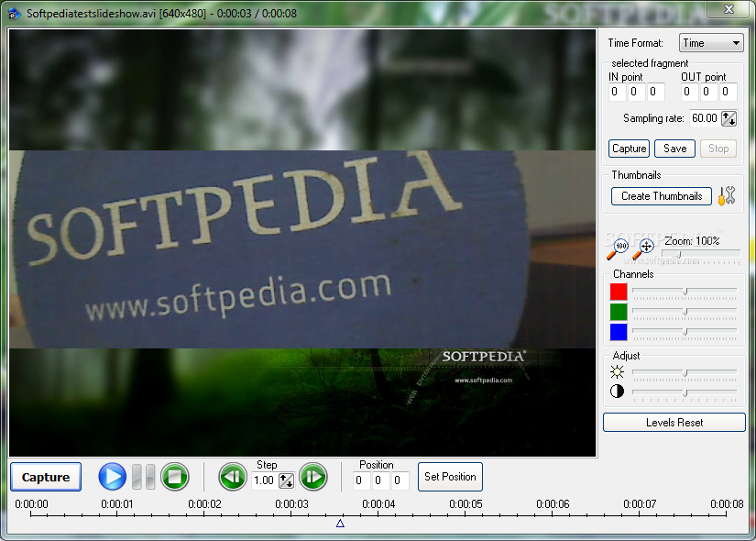Click the brightness sun icon
756x541 pixels.
pos(617,371)
